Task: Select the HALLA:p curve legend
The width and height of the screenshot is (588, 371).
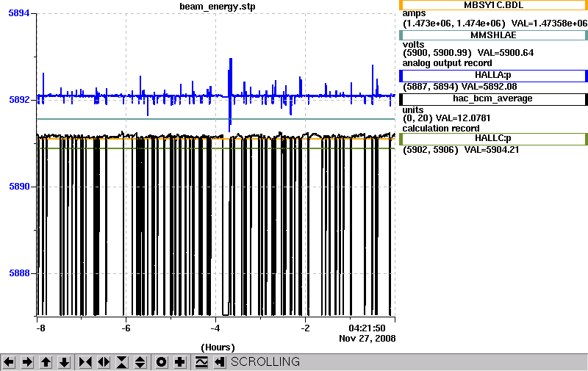Action: point(493,76)
